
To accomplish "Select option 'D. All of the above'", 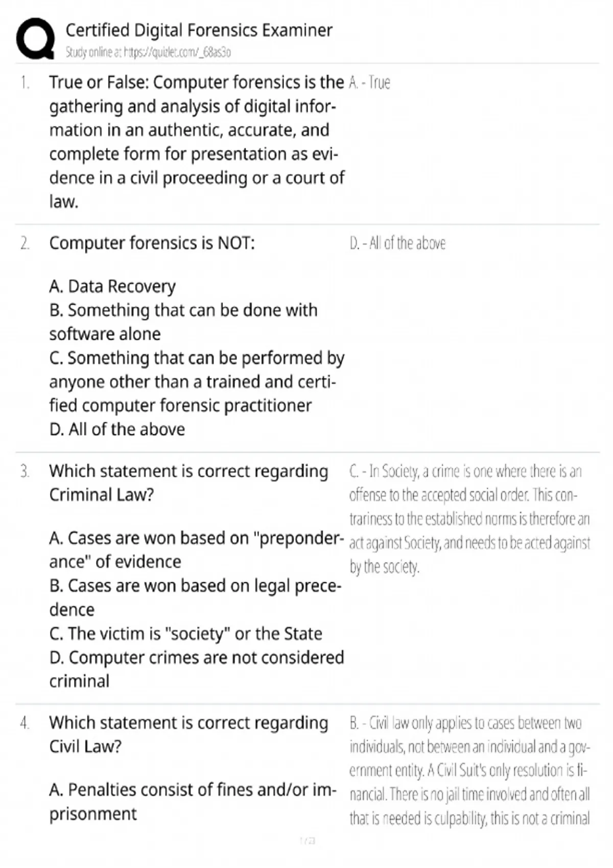I will tap(117, 429).
